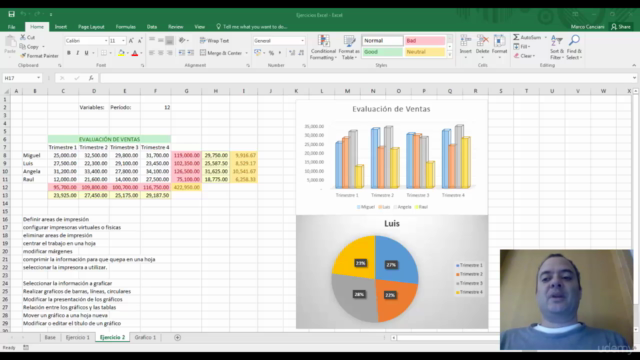Click the Undo arrow icon
This screenshot has width=640, height=360.
pyautogui.click(x=23, y=14)
